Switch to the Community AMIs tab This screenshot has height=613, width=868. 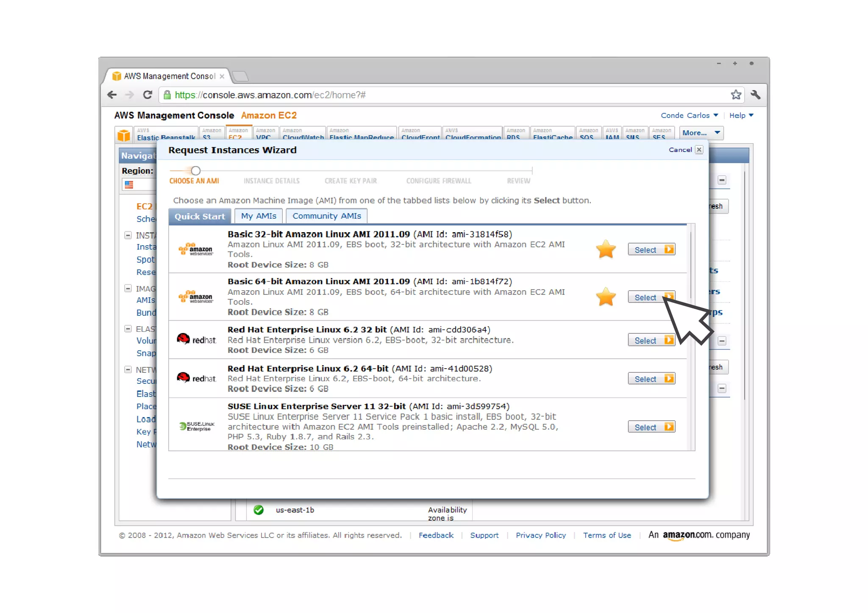(326, 216)
